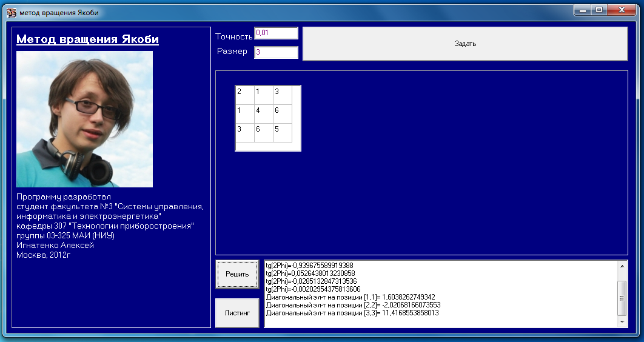The height and width of the screenshot is (342, 644).
Task: Click the output scrollbar down arrow
Action: tap(622, 322)
